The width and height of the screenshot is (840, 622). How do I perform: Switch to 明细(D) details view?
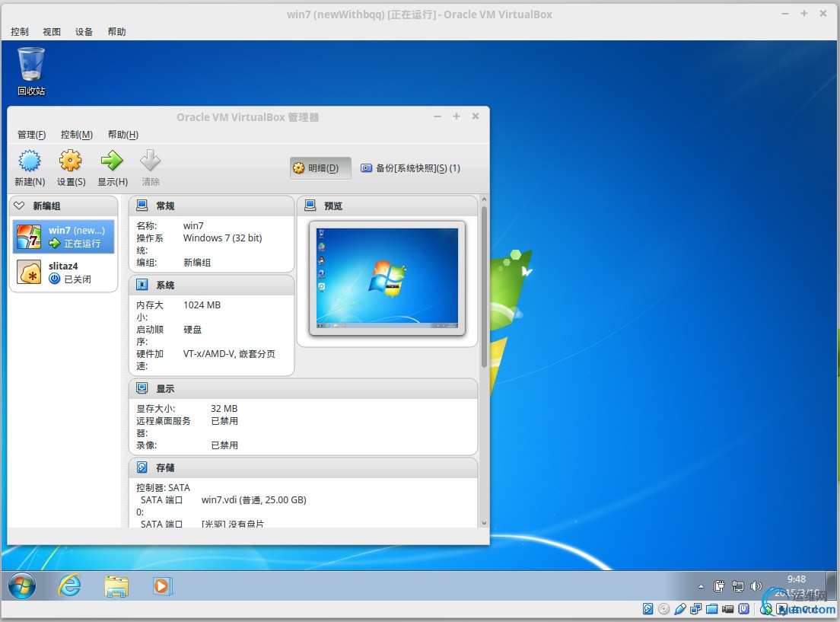point(320,168)
